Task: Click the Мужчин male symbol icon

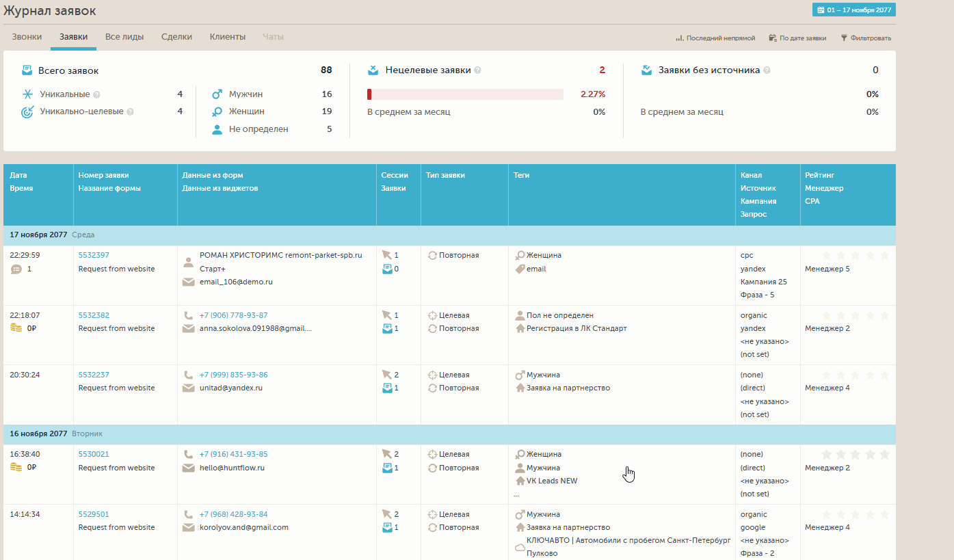Action: pos(217,94)
